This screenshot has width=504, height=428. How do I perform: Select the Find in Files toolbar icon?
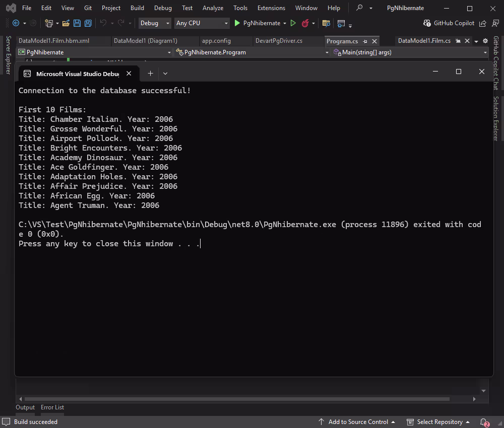[326, 23]
